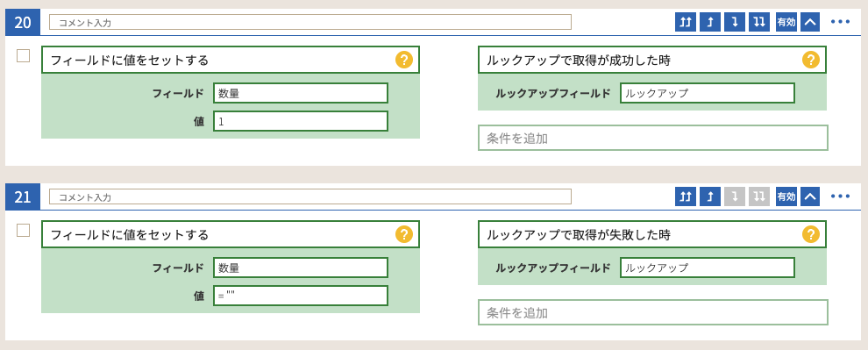Open help for row 21 lookup-failed condition
Screen dimensions: 868x350
tap(810, 234)
